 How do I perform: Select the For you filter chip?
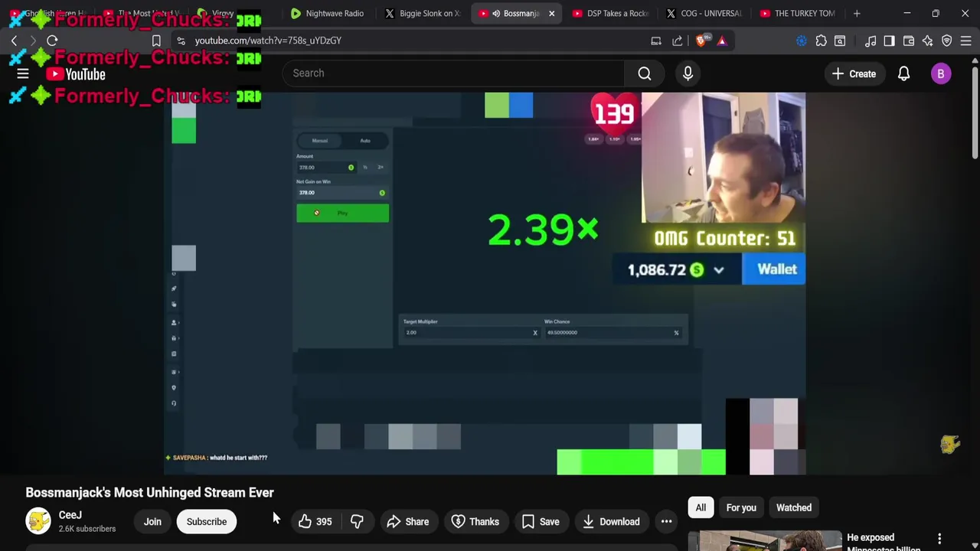pyautogui.click(x=741, y=507)
